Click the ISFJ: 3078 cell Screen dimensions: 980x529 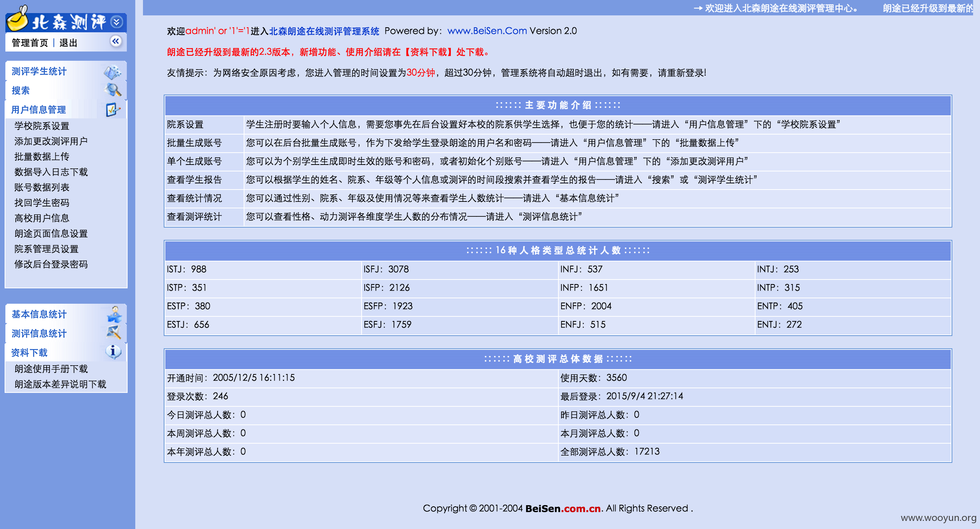pyautogui.click(x=460, y=269)
